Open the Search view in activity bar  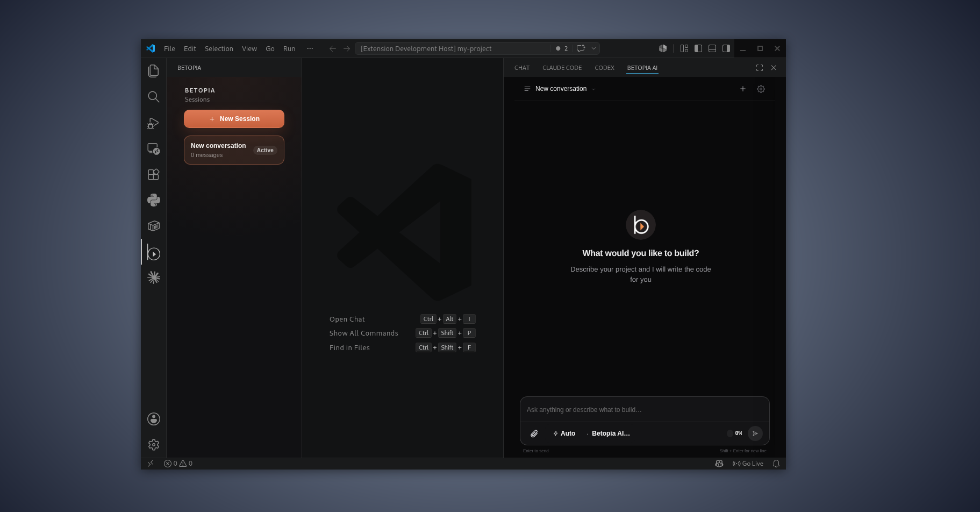click(x=153, y=97)
